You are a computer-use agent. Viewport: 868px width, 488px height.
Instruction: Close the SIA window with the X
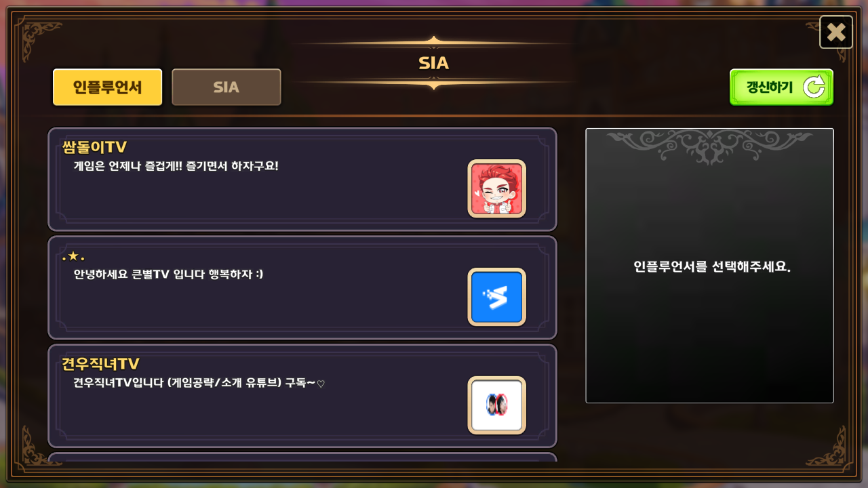pos(836,32)
